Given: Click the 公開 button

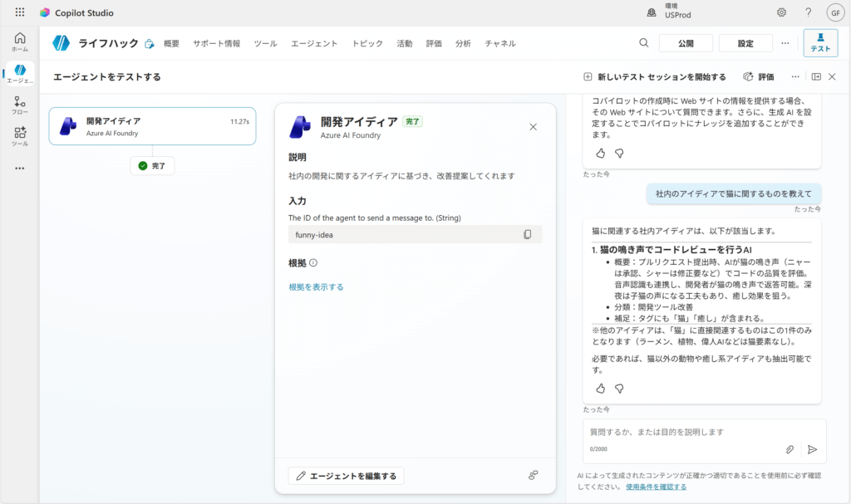Looking at the screenshot, I should click(686, 43).
